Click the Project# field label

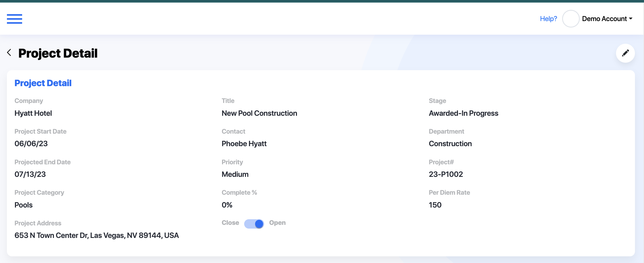[x=441, y=162]
